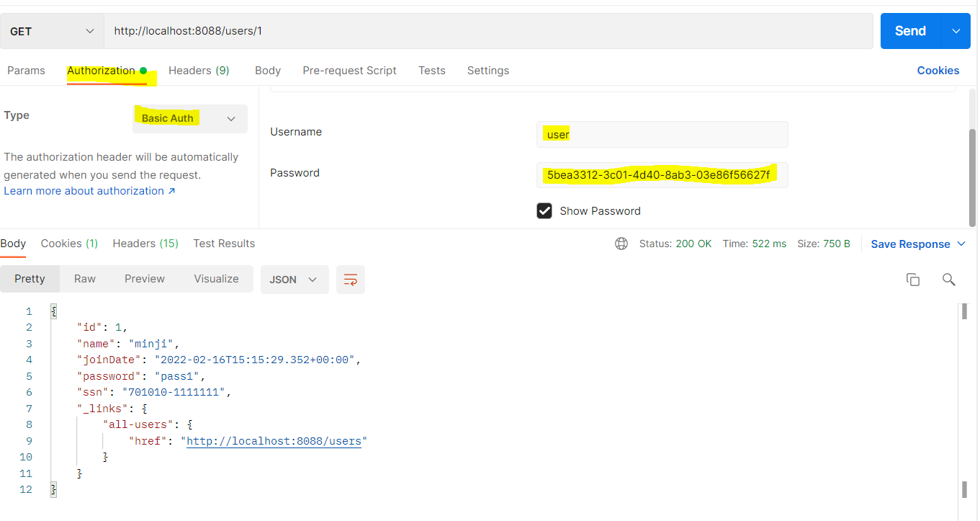Select the Authorization tab
Image resolution: width=980 pixels, height=521 pixels.
(107, 71)
